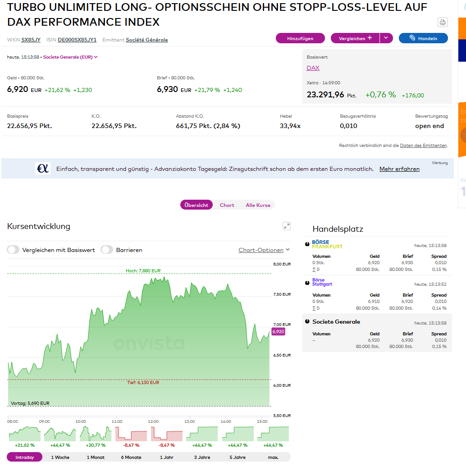Open the DAX Basiswert link

(x=313, y=68)
